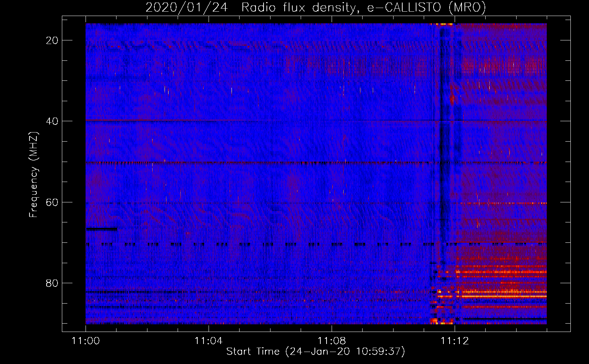This screenshot has width=589, height=364.
Task: Click the 40 frequency tick label
Action: (52, 121)
